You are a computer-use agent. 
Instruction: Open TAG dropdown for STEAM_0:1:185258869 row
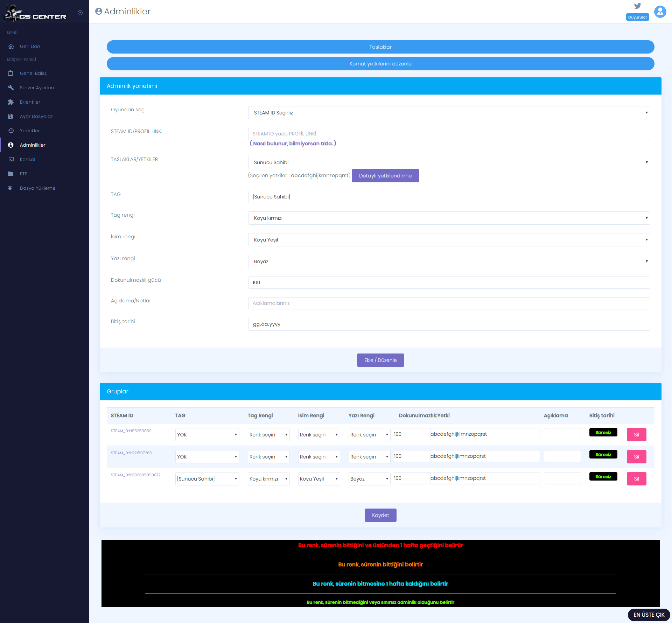(x=207, y=435)
